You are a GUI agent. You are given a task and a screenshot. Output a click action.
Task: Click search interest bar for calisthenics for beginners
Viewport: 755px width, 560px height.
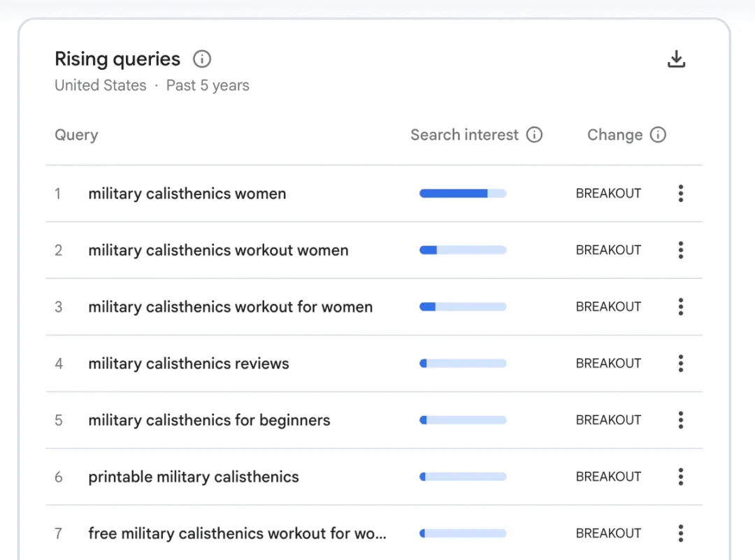click(463, 420)
